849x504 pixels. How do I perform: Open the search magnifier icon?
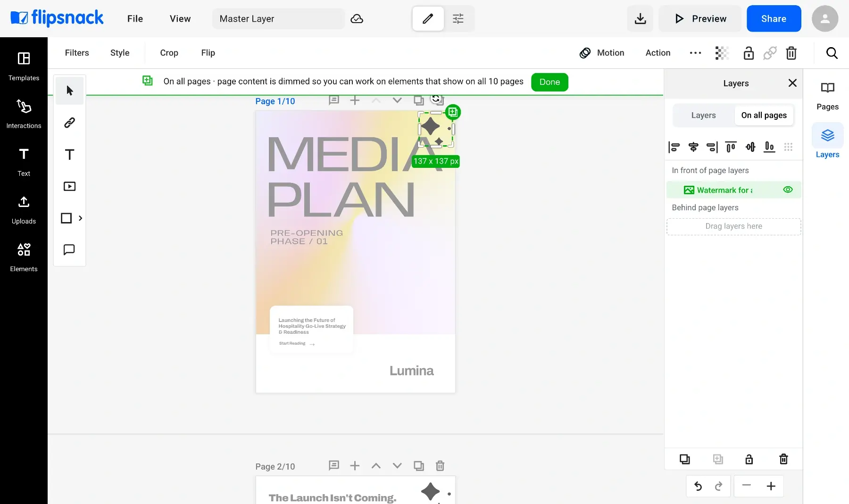click(x=832, y=53)
